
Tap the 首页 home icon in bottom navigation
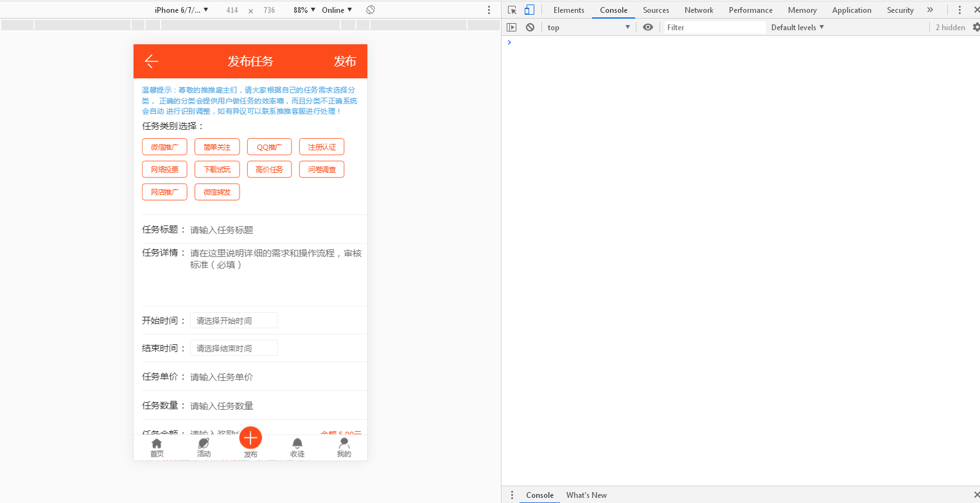pyautogui.click(x=156, y=446)
